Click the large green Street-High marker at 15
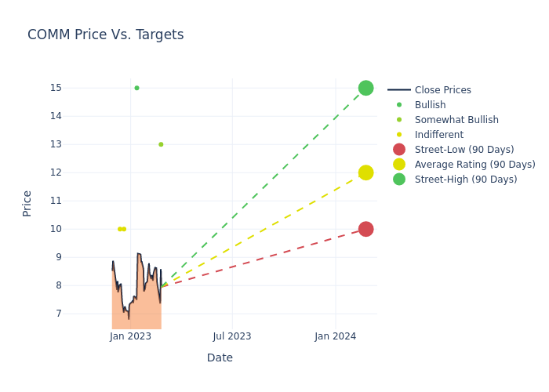This screenshot has width=549, height=392. point(365,88)
